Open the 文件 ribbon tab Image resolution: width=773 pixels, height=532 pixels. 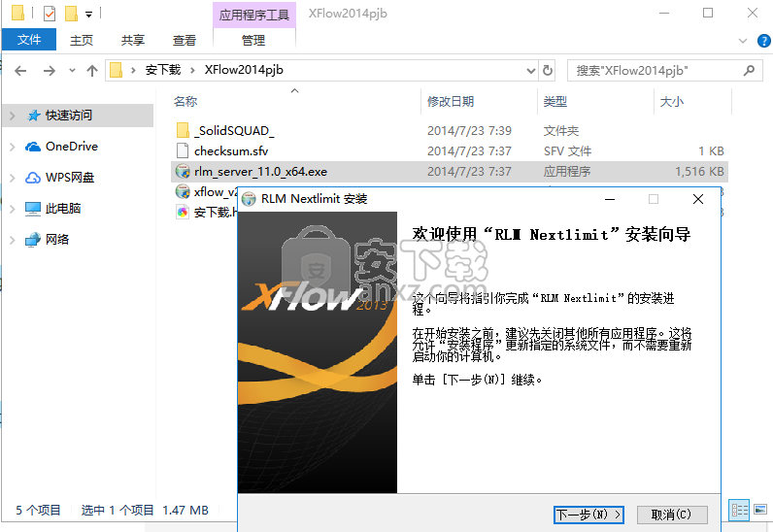pyautogui.click(x=28, y=40)
